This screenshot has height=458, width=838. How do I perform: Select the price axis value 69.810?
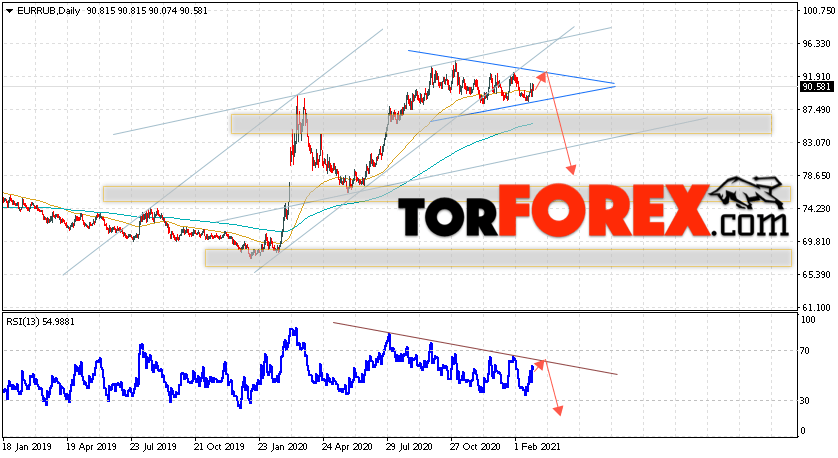pos(816,242)
